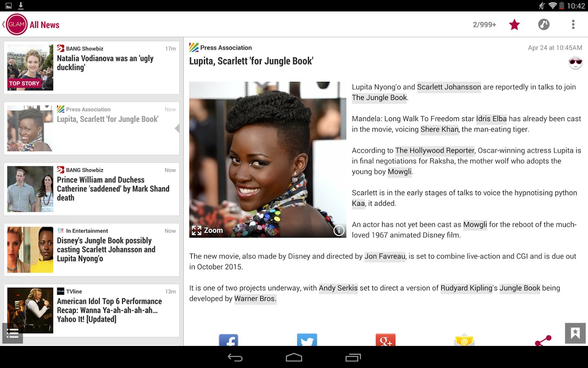
Task: Tap the GLAM logo icon
Action: click(17, 25)
